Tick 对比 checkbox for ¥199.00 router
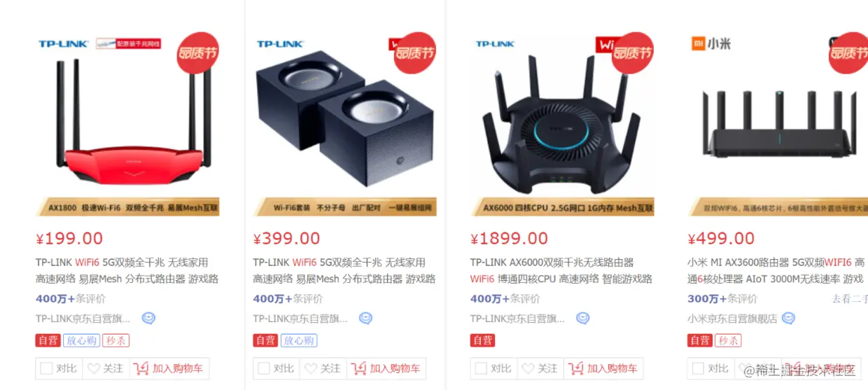 (46, 368)
